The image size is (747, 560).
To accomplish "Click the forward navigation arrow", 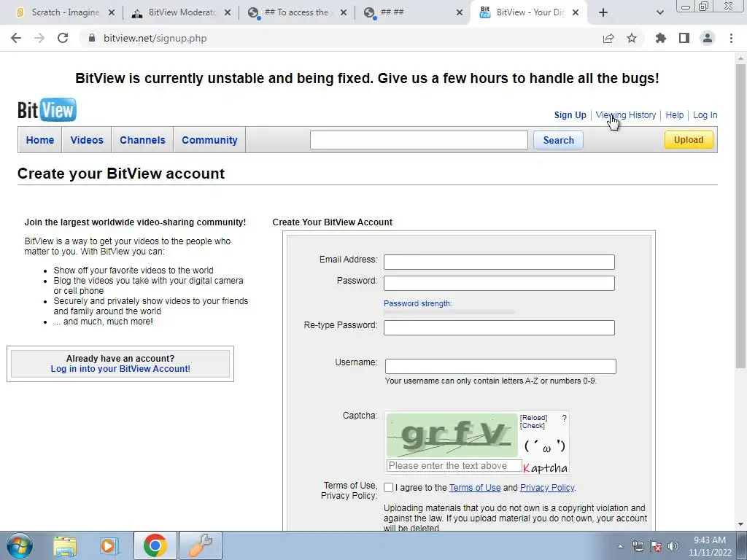I will [x=39, y=38].
